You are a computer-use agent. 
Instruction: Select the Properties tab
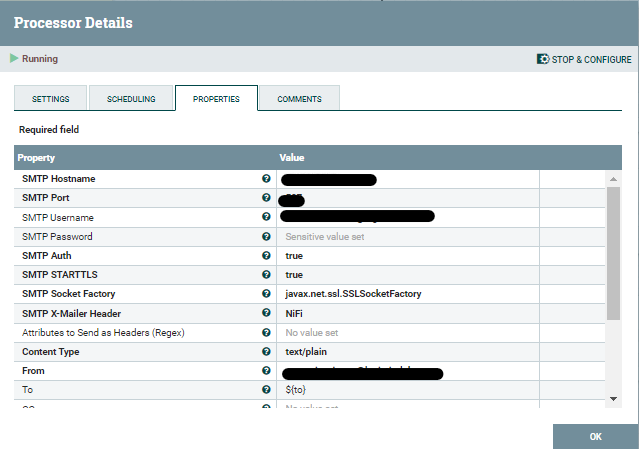tap(216, 99)
